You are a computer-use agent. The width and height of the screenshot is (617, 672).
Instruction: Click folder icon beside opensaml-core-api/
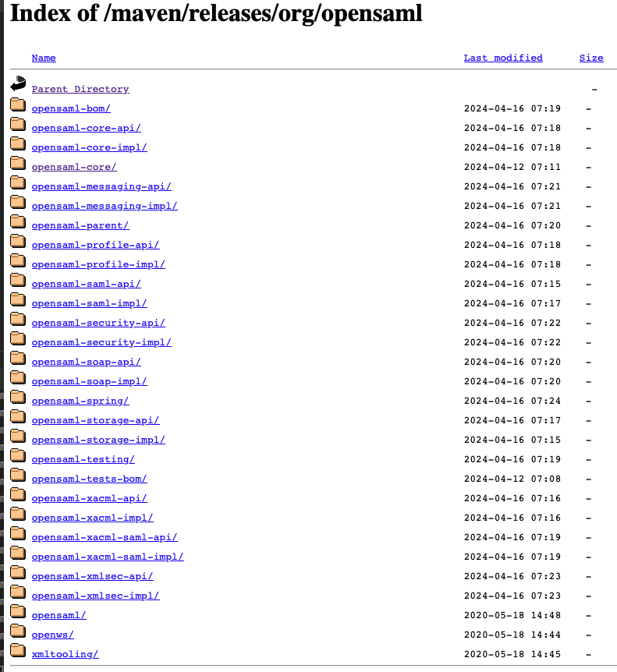18,124
